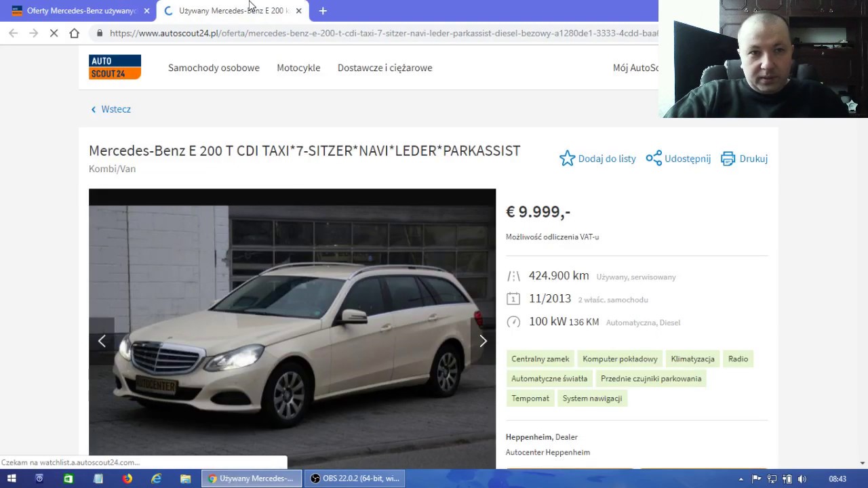Show the previous car photo
Viewport: 868px width, 488px height.
click(x=102, y=341)
